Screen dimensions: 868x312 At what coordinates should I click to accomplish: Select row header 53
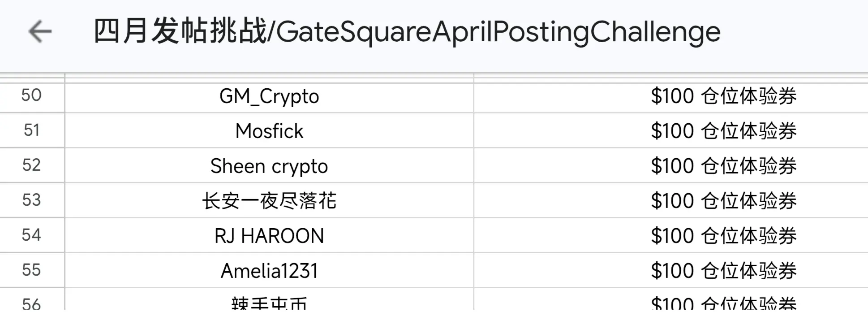[x=32, y=200]
